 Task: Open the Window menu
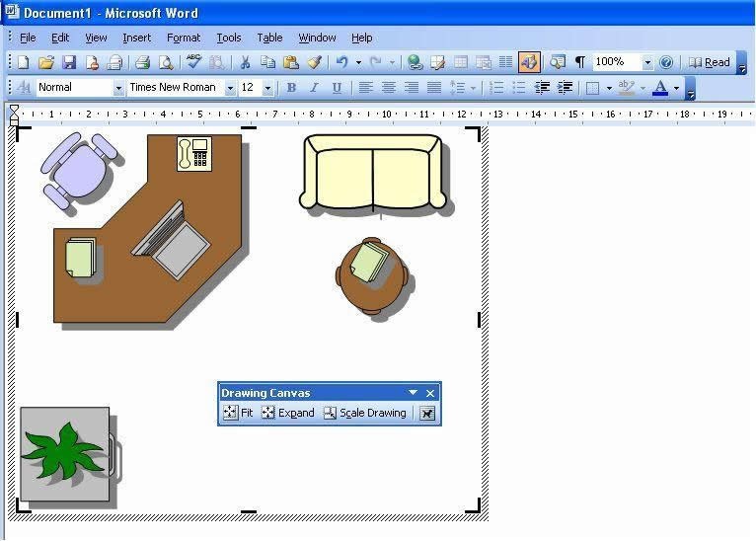point(317,38)
